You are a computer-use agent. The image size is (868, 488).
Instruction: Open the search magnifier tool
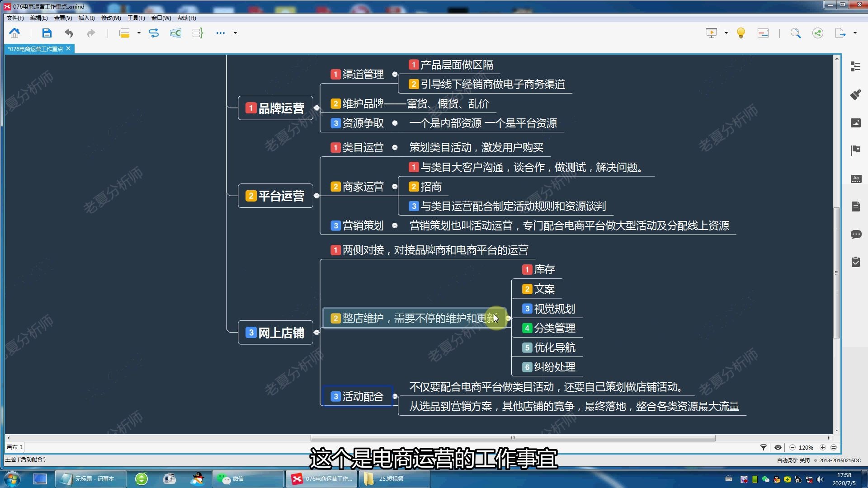796,33
